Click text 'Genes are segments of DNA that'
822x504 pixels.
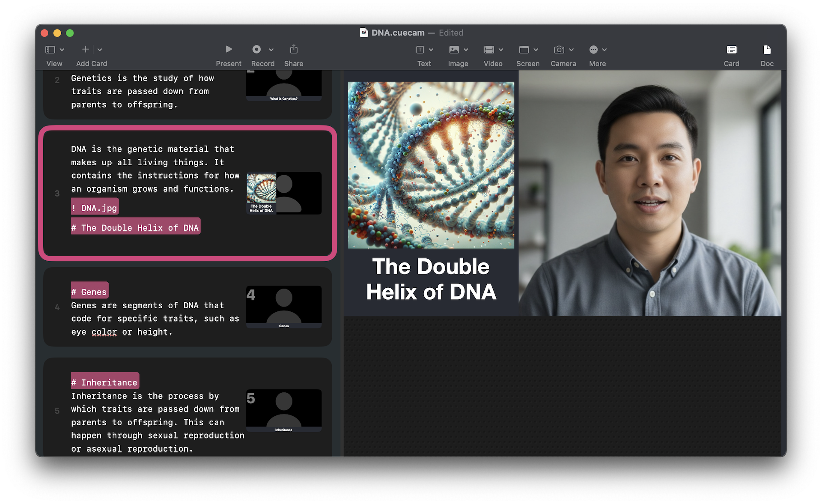tap(148, 305)
